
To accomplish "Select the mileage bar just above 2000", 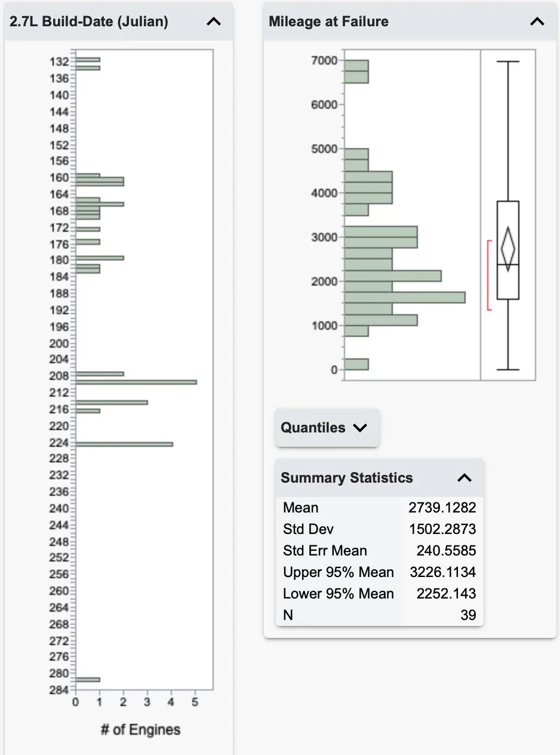I will [393, 275].
